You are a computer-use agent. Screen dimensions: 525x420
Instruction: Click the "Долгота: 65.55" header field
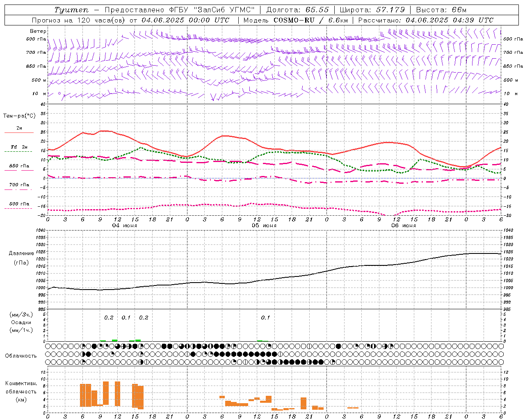(x=297, y=10)
